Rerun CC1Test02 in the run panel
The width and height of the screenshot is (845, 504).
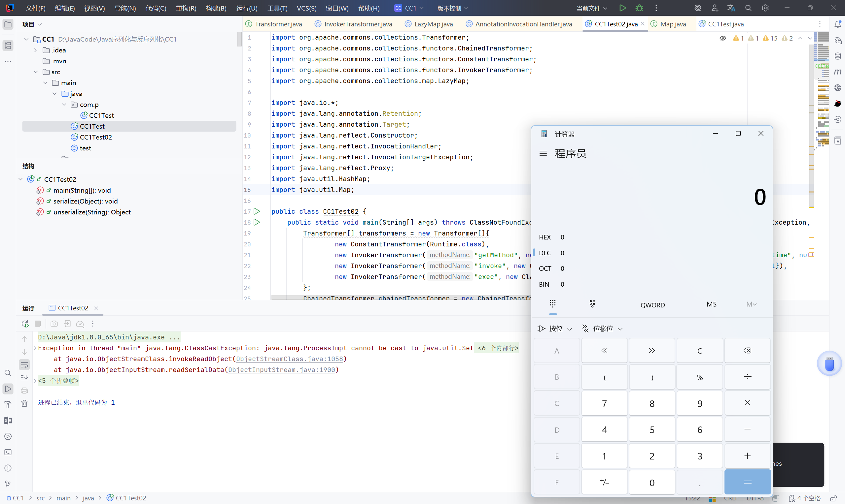tap(25, 324)
